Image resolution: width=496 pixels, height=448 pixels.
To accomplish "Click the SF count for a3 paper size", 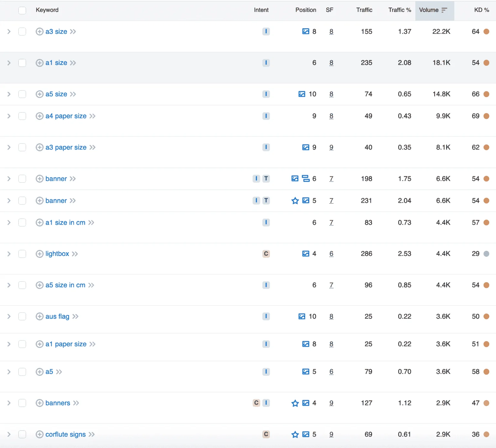I will pos(331,148).
